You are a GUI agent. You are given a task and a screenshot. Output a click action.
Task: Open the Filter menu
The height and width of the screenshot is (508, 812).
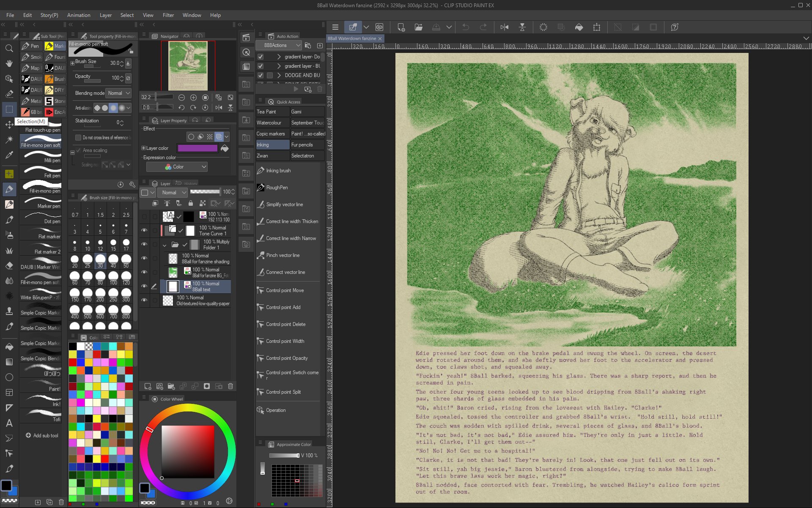[168, 15]
